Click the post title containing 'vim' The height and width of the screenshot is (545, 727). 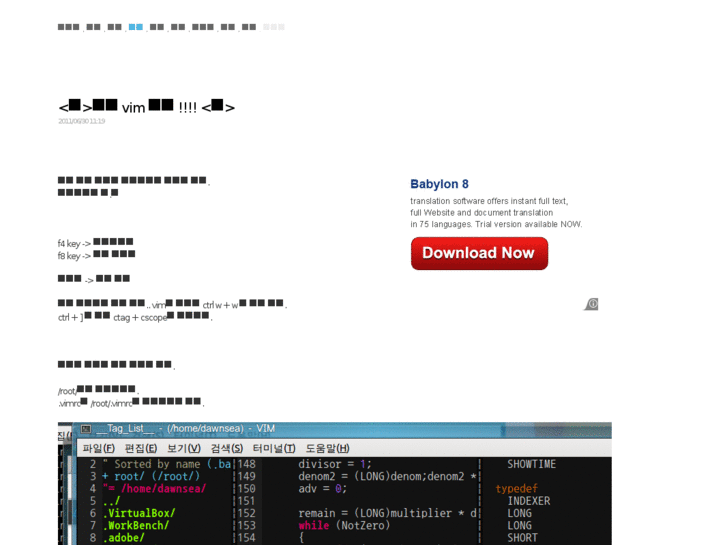click(147, 107)
